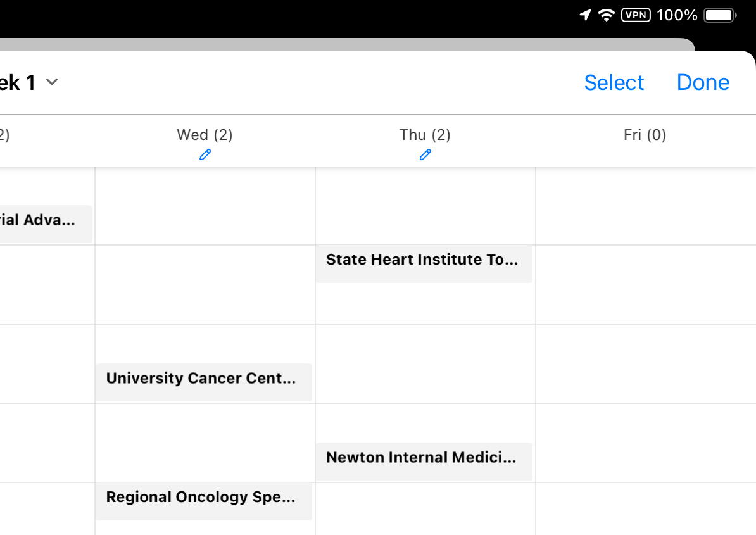The height and width of the screenshot is (535, 756).
Task: Open the University Cancer Center appointment
Action: click(x=203, y=382)
